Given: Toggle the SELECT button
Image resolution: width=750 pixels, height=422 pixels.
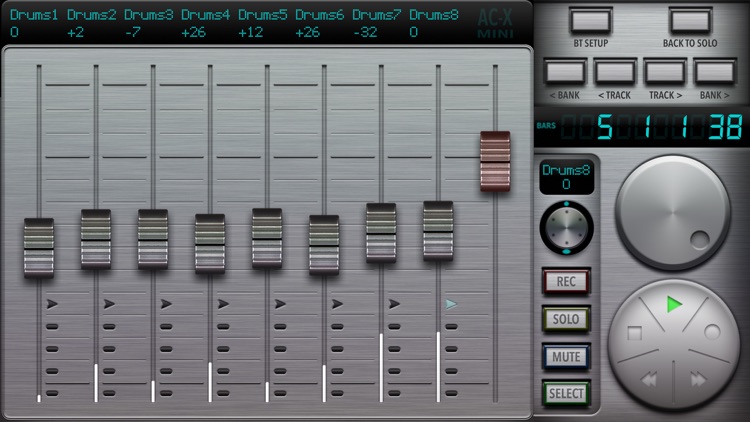Looking at the screenshot, I should tap(566, 394).
